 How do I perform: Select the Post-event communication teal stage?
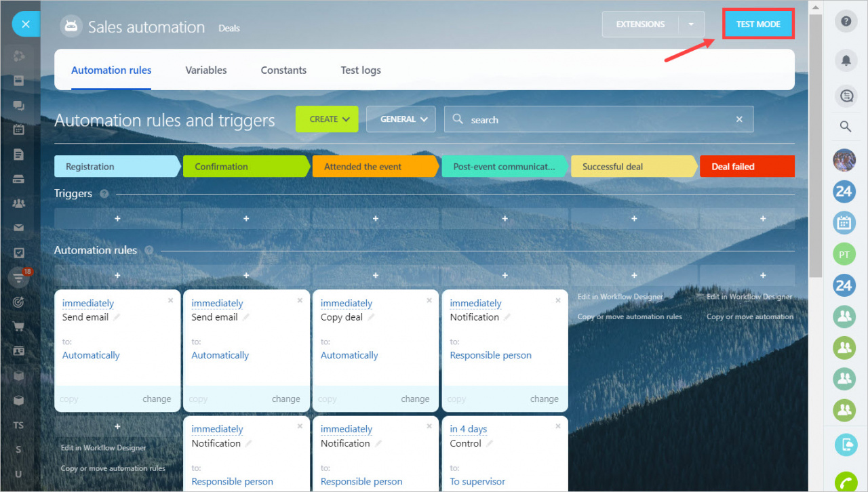[505, 166]
